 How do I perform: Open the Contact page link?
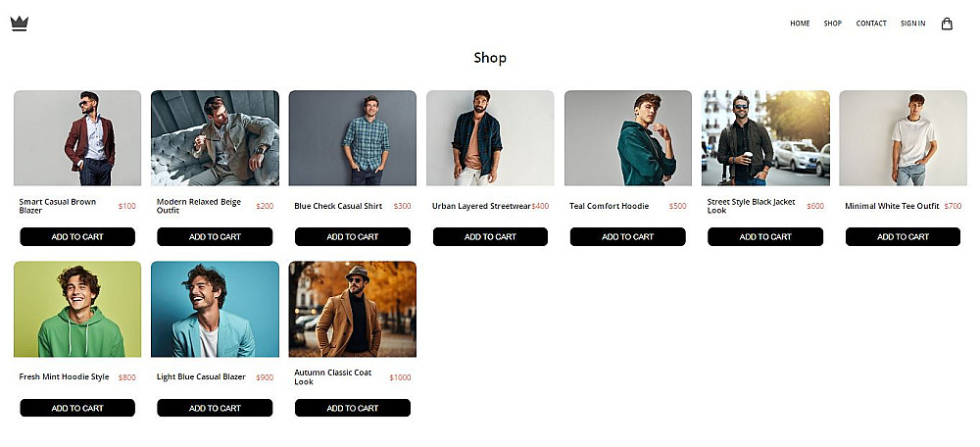[x=871, y=24]
